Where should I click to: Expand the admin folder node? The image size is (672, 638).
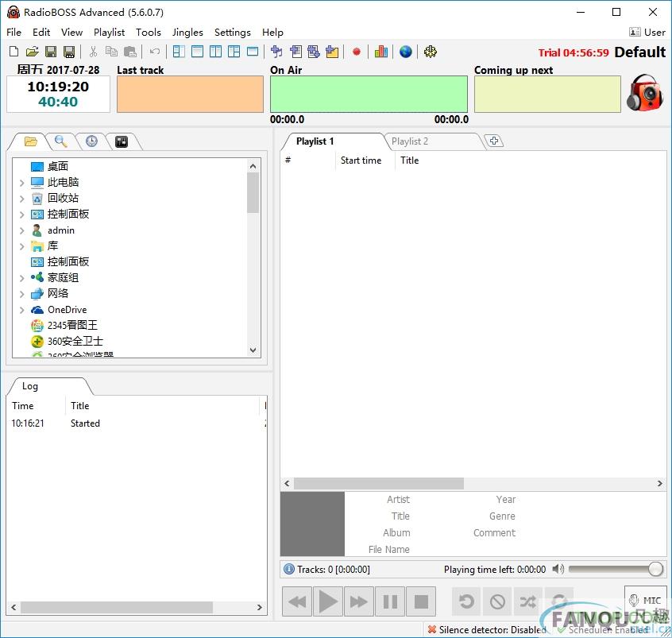click(21, 230)
